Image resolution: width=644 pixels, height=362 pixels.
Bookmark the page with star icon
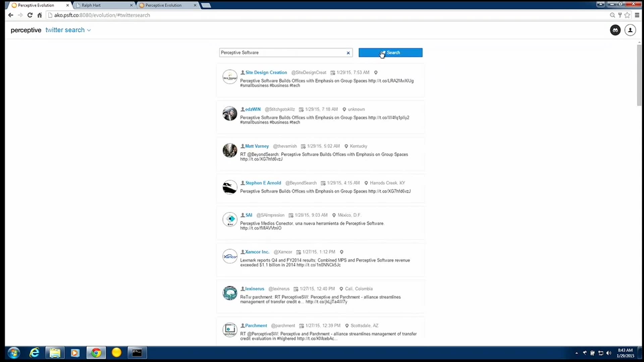tap(627, 15)
